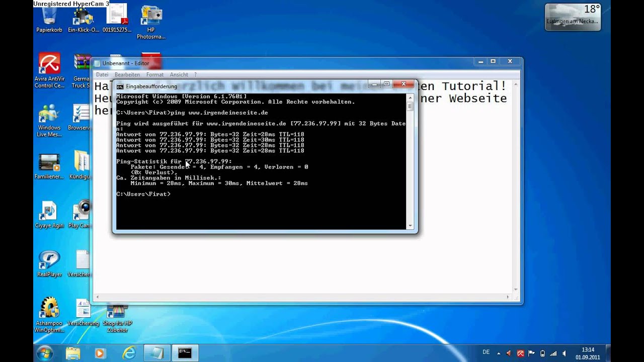This screenshot has width=644, height=362.
Task: Click the 'Unbenannt - Editor' title text
Action: pos(126,63)
